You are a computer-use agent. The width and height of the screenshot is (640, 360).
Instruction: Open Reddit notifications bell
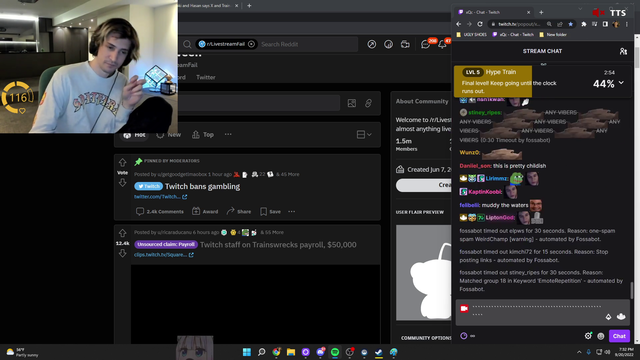442,44
